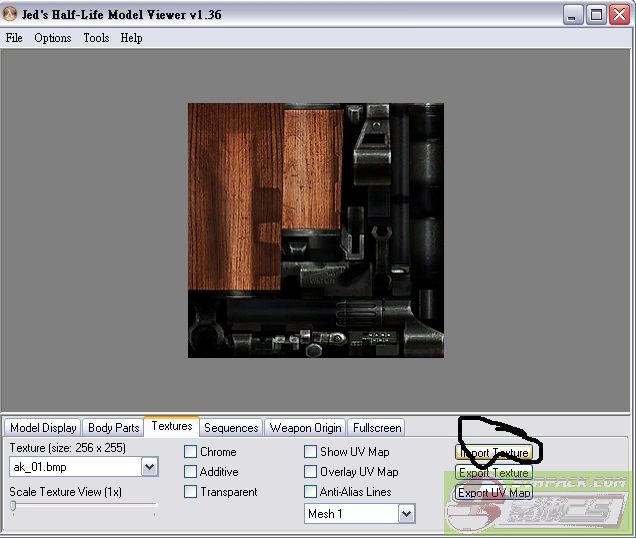Toggle Overlay UV Map checkbox

311,472
